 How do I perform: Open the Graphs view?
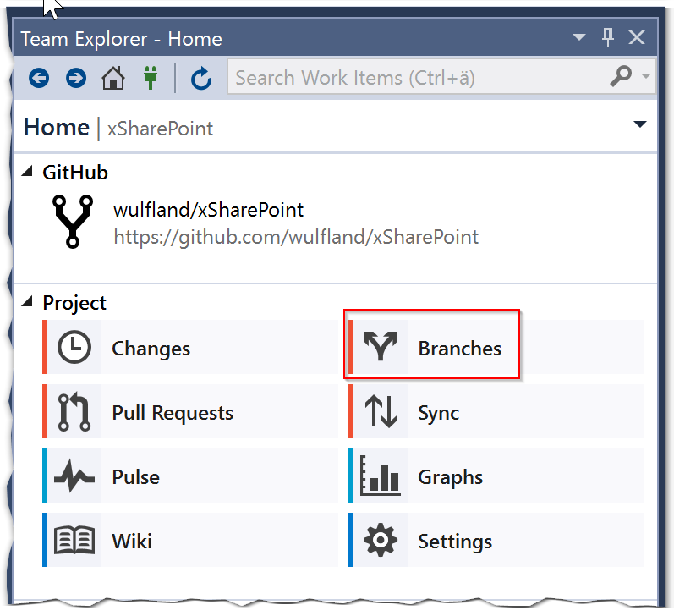tap(450, 477)
